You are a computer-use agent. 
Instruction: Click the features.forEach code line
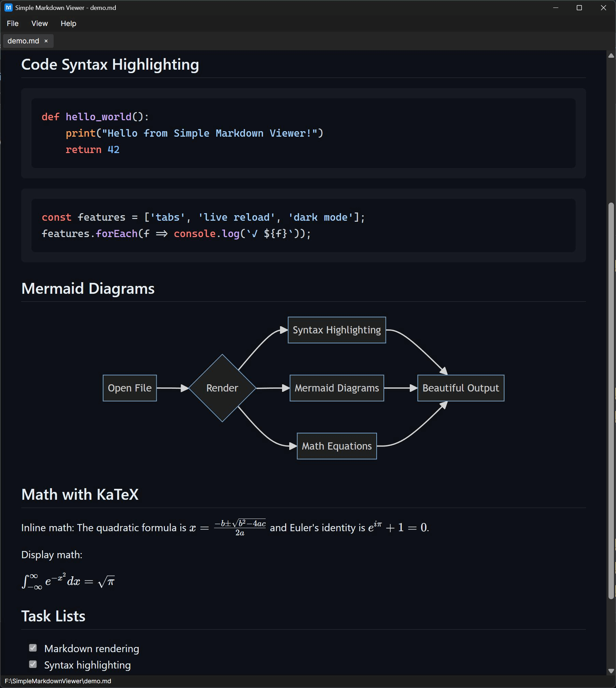click(176, 234)
